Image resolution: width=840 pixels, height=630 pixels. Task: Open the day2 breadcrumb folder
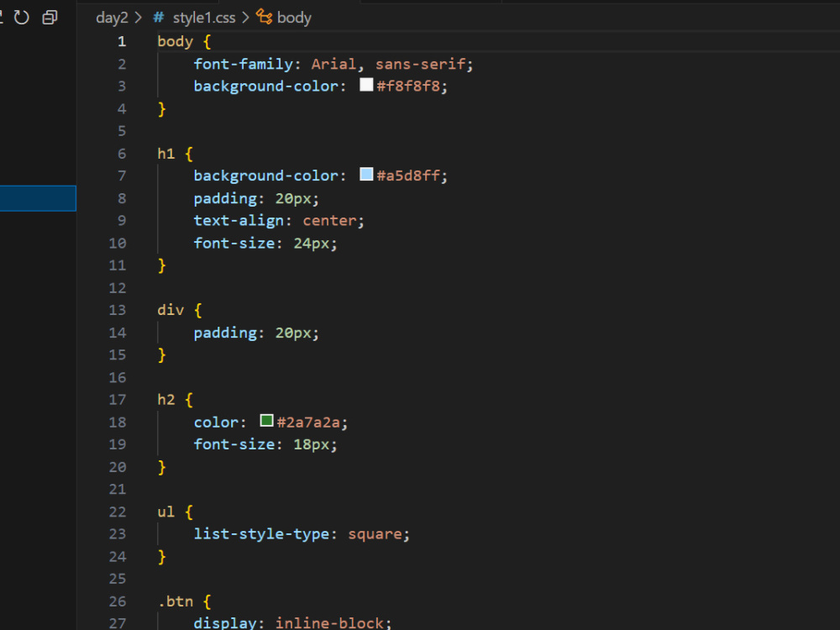[x=112, y=18]
